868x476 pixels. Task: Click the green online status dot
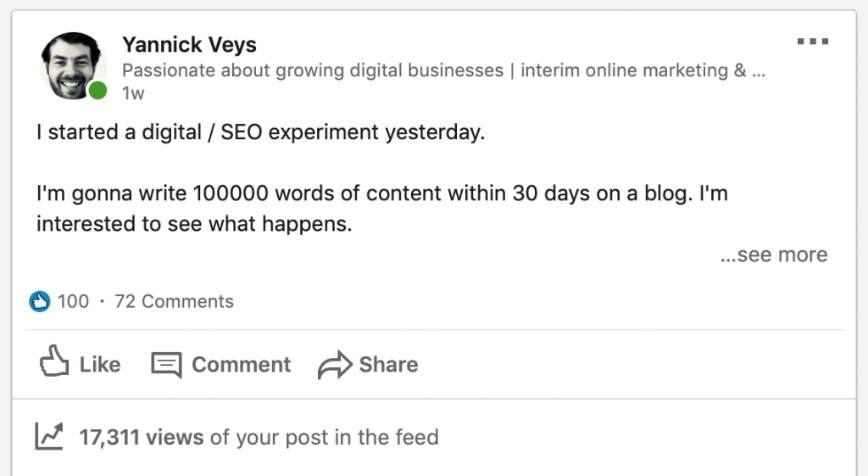97,90
